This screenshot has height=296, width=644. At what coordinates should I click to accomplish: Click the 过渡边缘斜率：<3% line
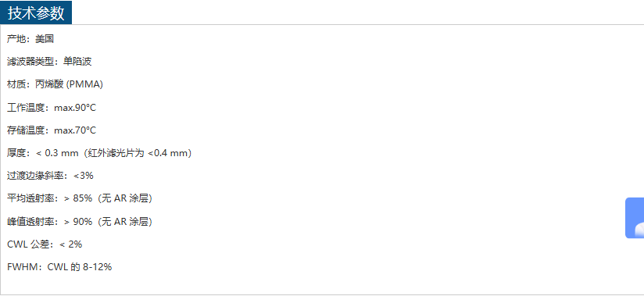[x=50, y=176]
